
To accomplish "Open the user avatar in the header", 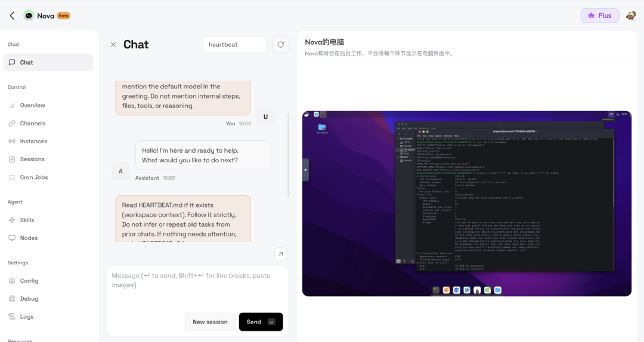I will coord(631,16).
